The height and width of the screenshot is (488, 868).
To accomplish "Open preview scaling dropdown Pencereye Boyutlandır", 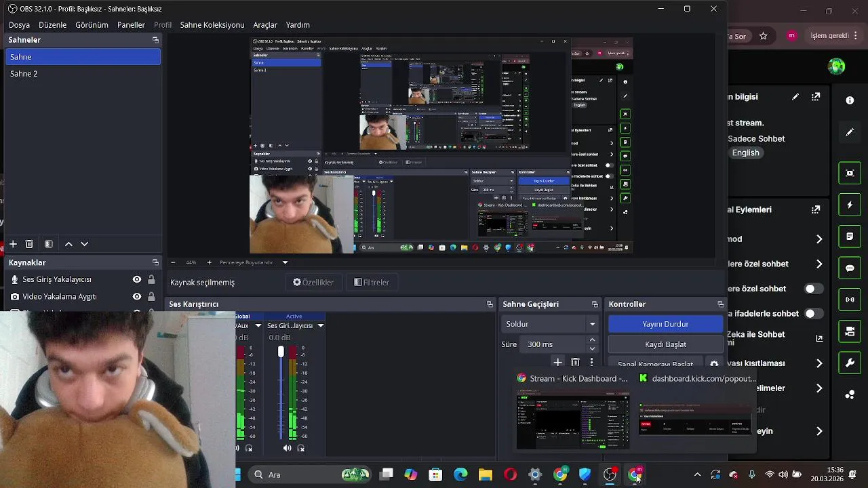I will point(285,262).
